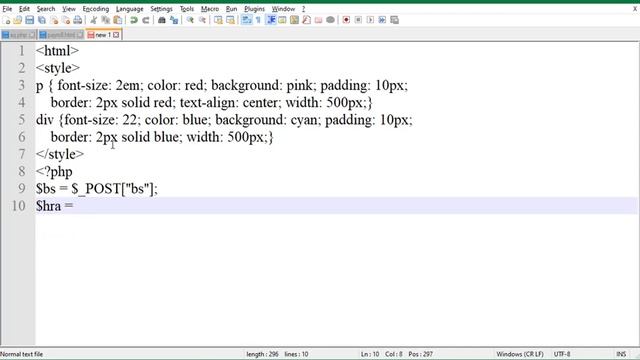
Task: Open the Search menu
Action: [x=46, y=9]
